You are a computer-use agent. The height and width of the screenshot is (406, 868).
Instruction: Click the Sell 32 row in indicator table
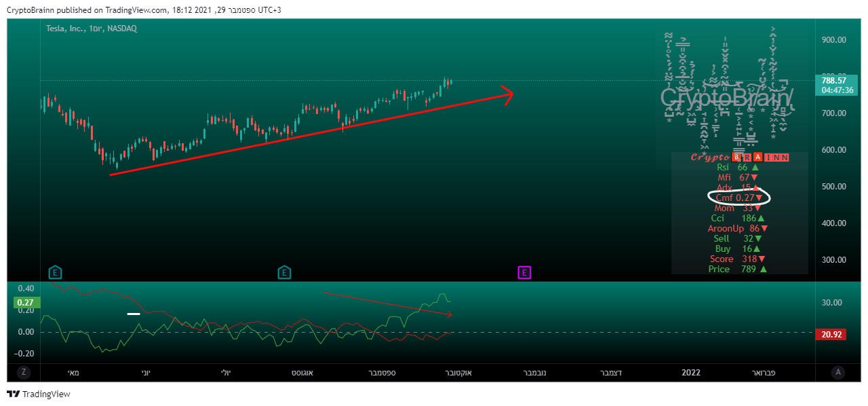(738, 238)
